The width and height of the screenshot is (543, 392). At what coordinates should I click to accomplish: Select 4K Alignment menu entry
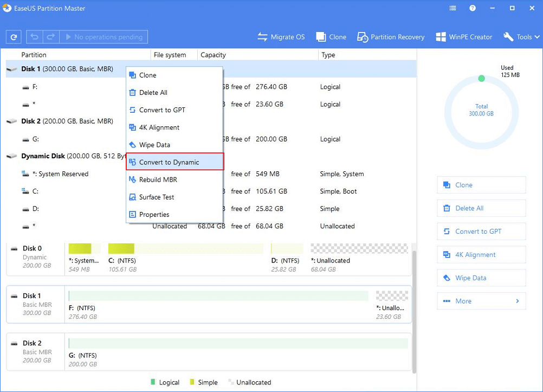174,127
